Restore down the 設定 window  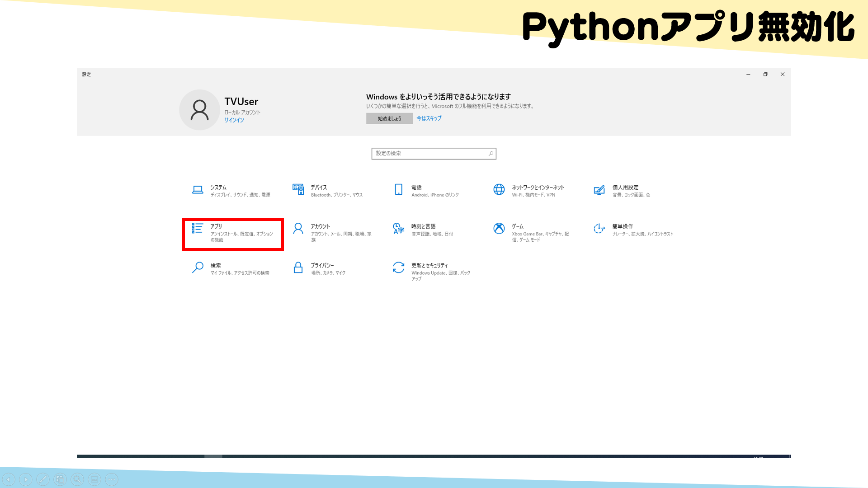click(x=765, y=75)
